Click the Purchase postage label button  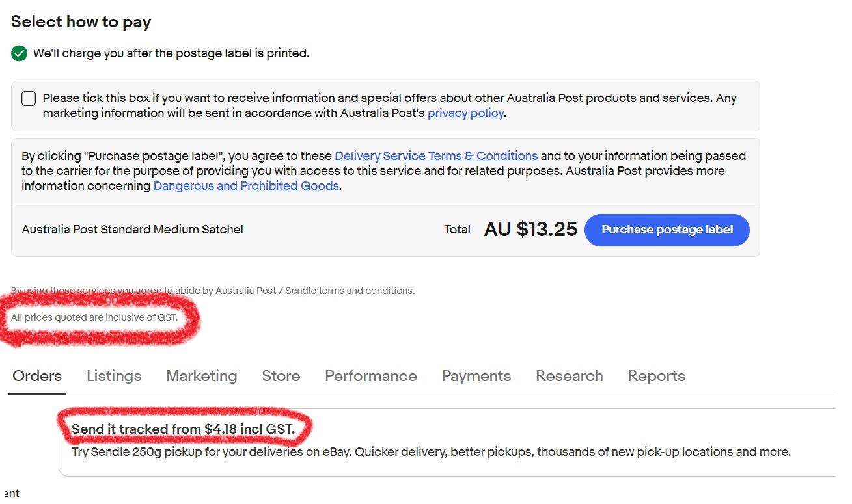666,230
